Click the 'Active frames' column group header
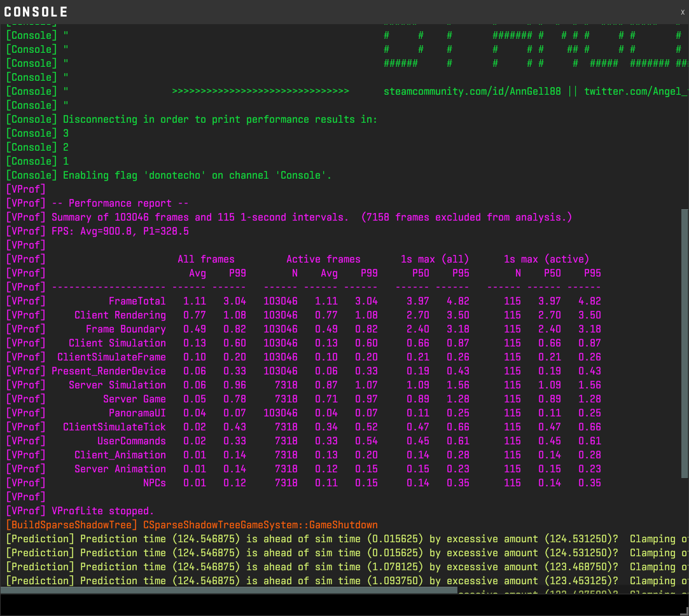The image size is (689, 616). click(x=323, y=259)
